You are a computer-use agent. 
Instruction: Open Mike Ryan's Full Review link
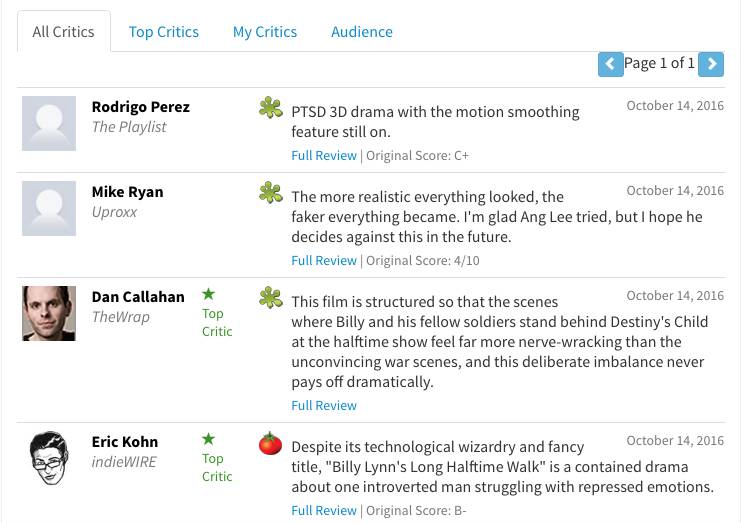click(324, 261)
